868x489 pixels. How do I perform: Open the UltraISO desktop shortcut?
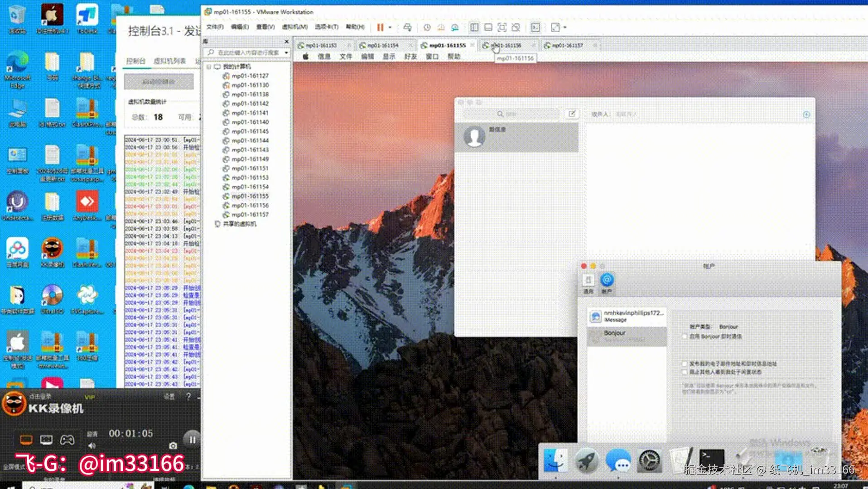[x=52, y=300]
